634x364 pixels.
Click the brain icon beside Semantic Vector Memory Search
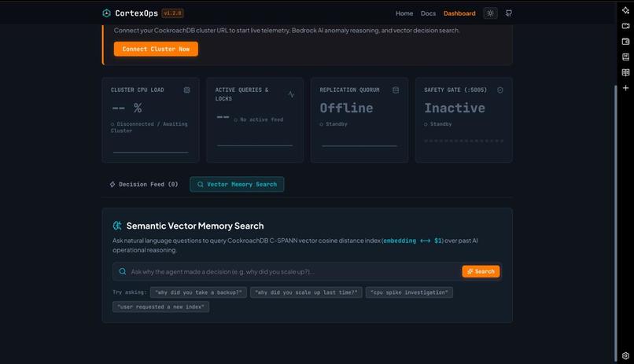(117, 226)
